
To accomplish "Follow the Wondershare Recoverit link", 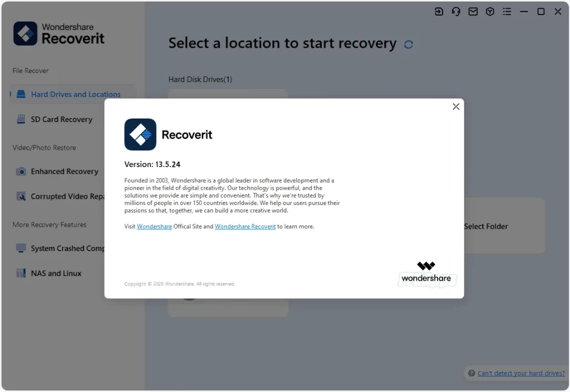I will pyautogui.click(x=245, y=227).
